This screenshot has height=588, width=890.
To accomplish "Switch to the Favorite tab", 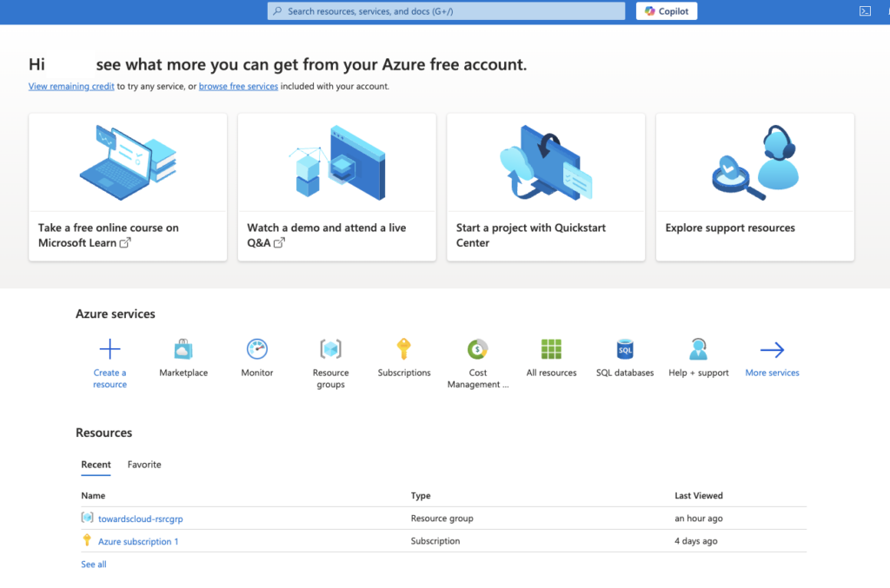I will (x=144, y=465).
